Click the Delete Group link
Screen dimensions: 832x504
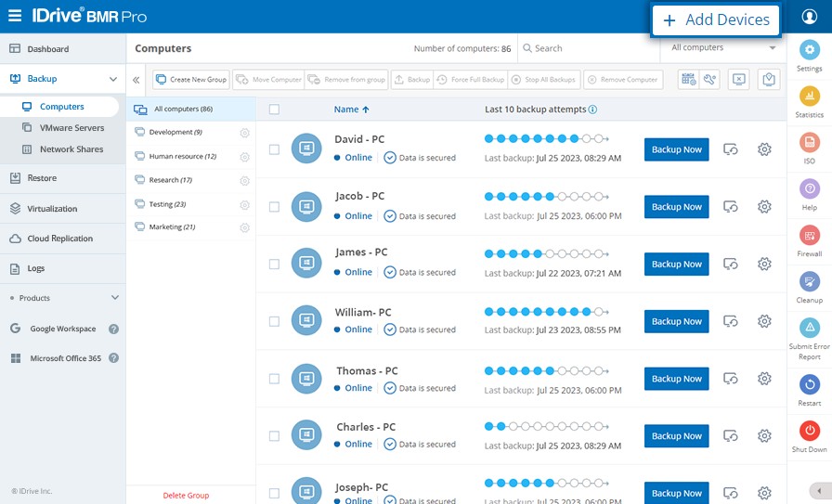coord(186,495)
